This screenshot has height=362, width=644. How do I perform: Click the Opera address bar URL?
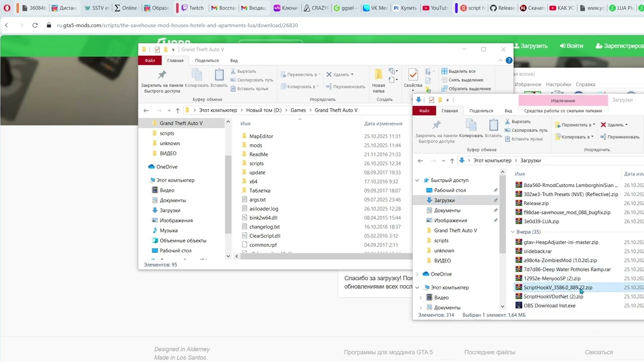click(x=177, y=25)
